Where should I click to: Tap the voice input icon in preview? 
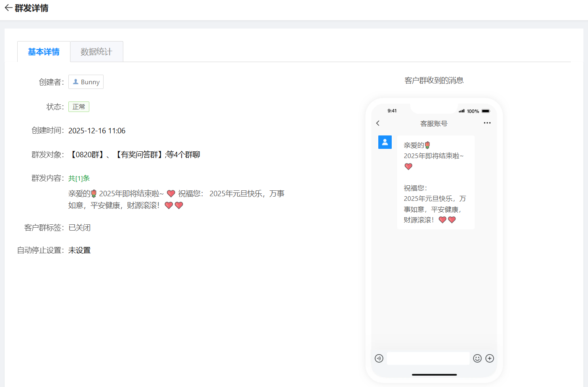[379, 358]
